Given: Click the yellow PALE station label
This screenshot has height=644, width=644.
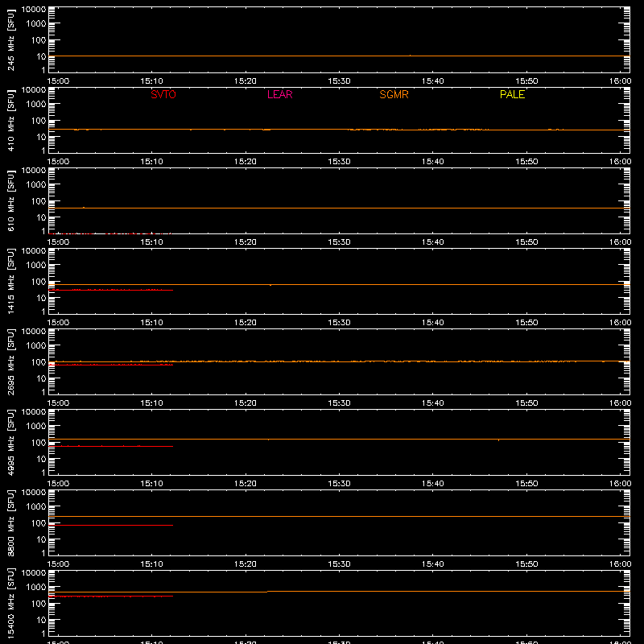Looking at the screenshot, I should 512,94.
